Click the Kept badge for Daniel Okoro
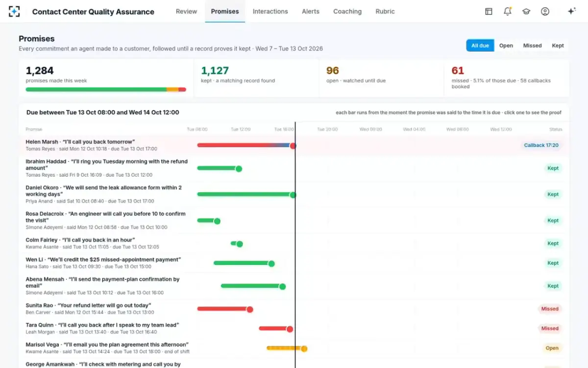This screenshot has width=588, height=368. click(553, 194)
